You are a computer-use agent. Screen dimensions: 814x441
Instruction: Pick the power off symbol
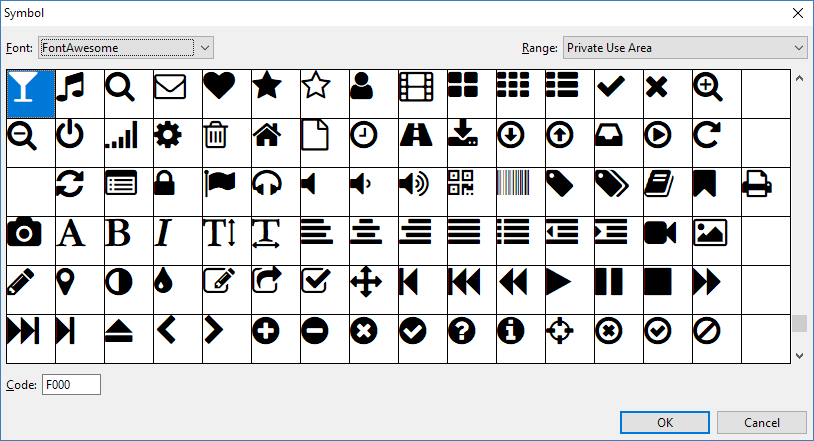coord(79,142)
